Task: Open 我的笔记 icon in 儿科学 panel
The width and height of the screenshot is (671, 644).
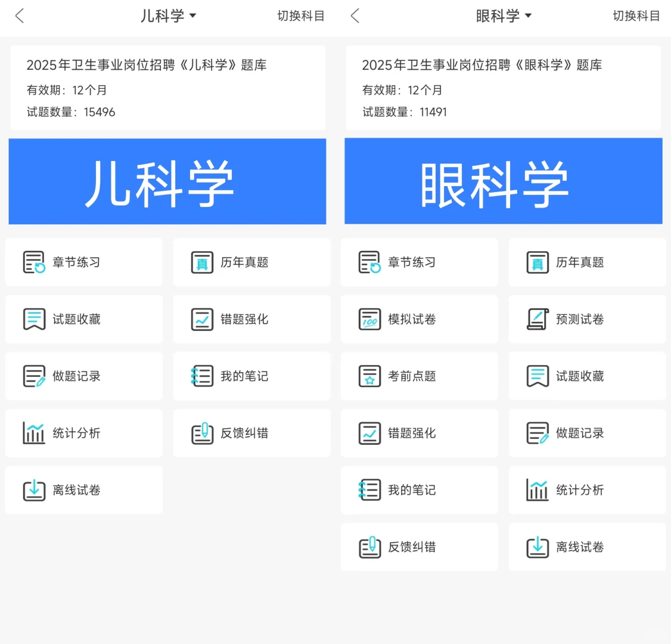Action: pyautogui.click(x=202, y=376)
